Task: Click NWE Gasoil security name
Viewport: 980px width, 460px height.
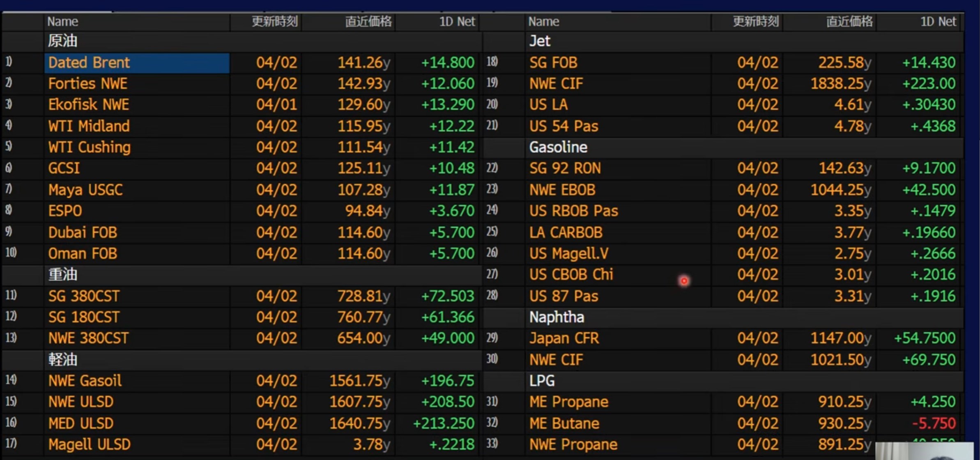Action: (x=85, y=381)
